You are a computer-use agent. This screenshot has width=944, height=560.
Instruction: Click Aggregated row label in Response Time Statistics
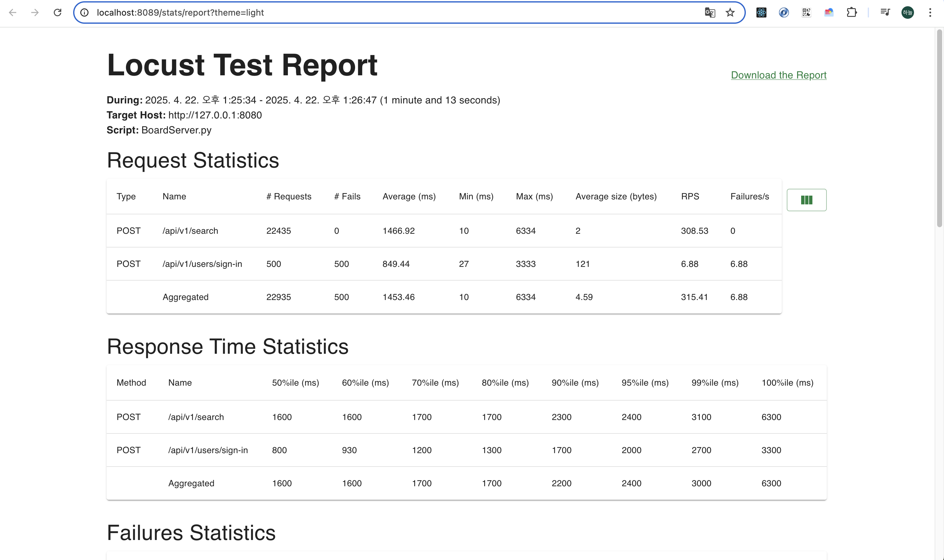(x=191, y=484)
